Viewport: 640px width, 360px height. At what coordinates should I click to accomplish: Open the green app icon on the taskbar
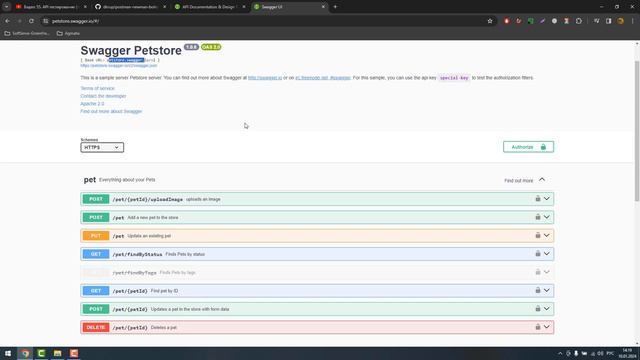(41, 353)
